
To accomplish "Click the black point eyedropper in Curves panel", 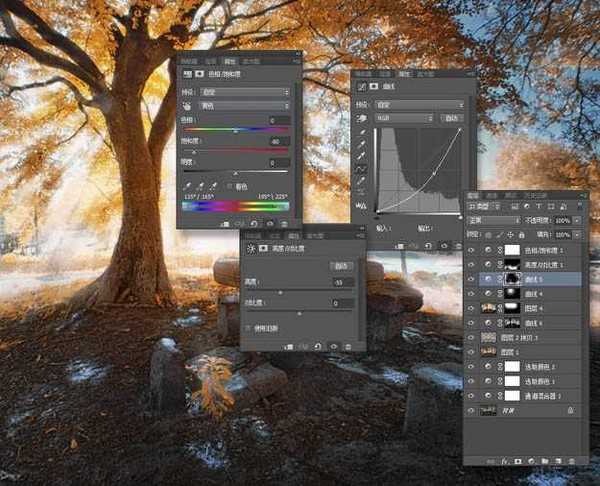I will [361, 130].
